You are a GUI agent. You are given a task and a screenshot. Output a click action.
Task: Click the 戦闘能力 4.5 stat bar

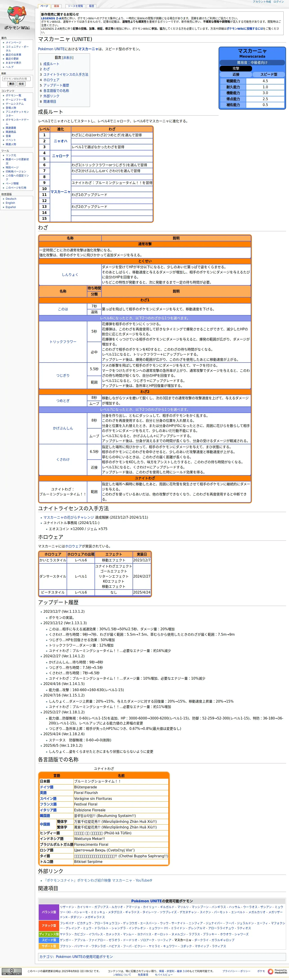[265, 81]
